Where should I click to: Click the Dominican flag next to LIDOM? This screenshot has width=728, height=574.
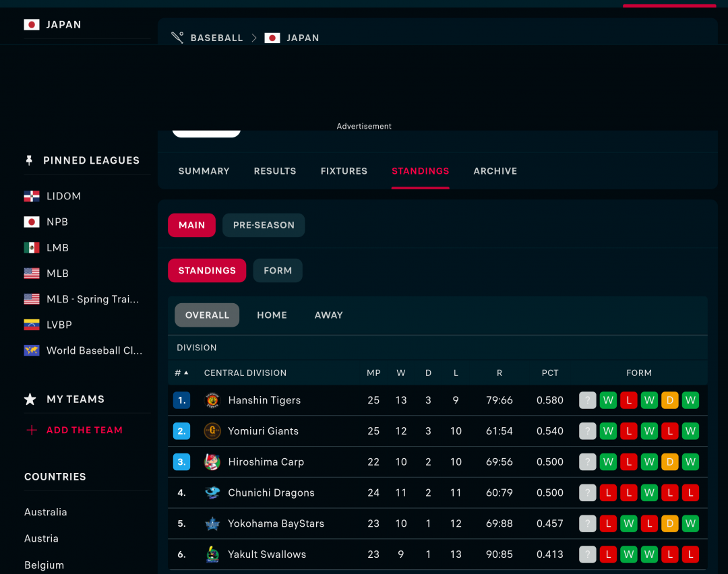click(x=32, y=196)
